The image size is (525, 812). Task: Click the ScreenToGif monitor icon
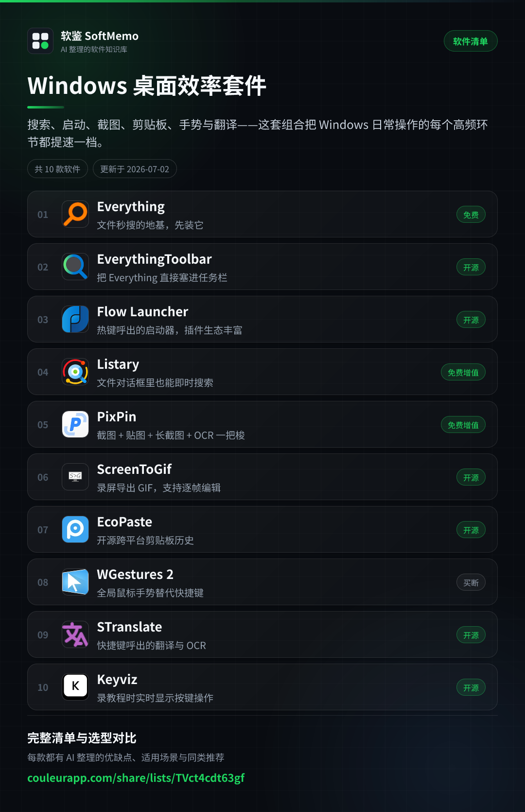click(75, 477)
